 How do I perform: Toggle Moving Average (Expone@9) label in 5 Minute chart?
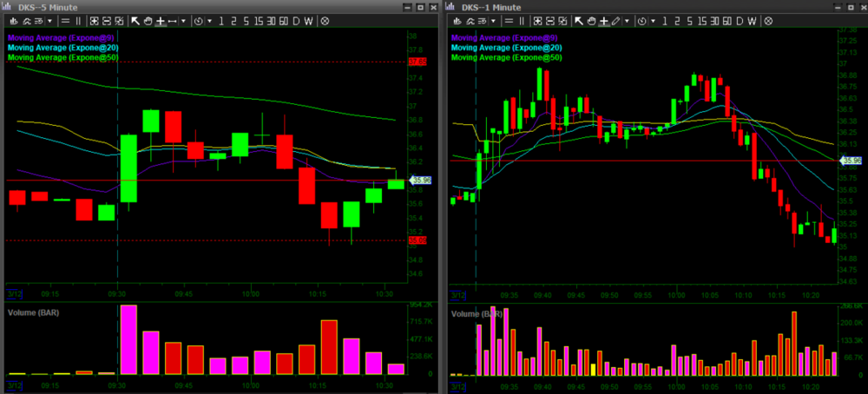click(62, 37)
